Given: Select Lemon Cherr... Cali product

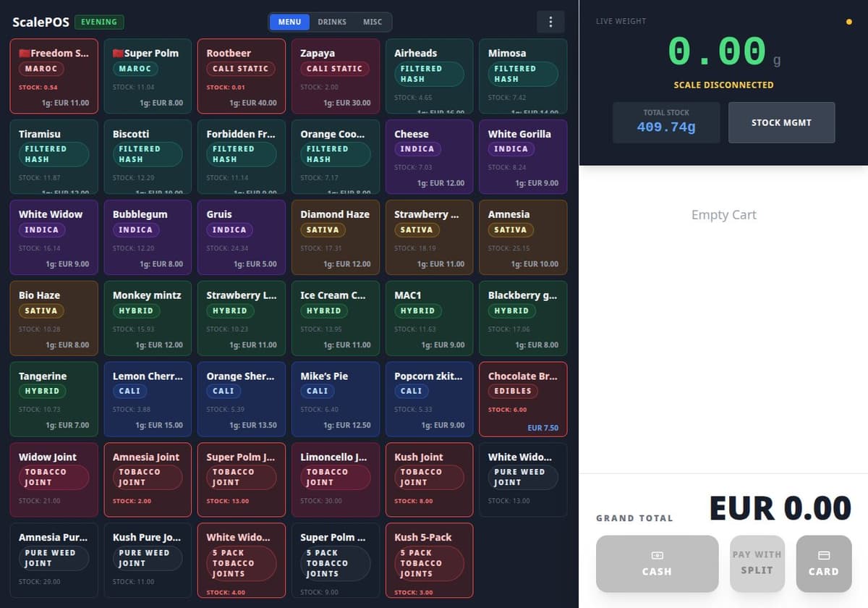Looking at the screenshot, I should point(148,399).
